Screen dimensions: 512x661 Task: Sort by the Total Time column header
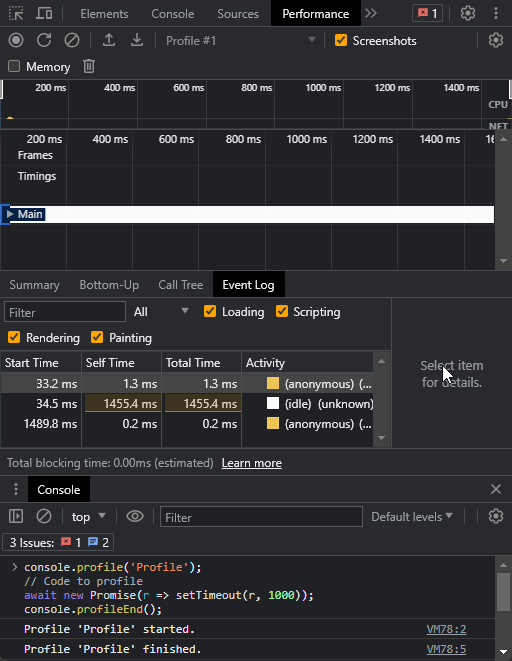[201, 363]
